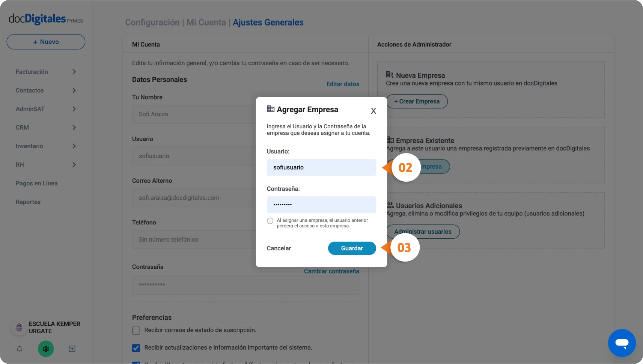Click the ESCUELA KEMPER URGATE company logo

[19, 327]
